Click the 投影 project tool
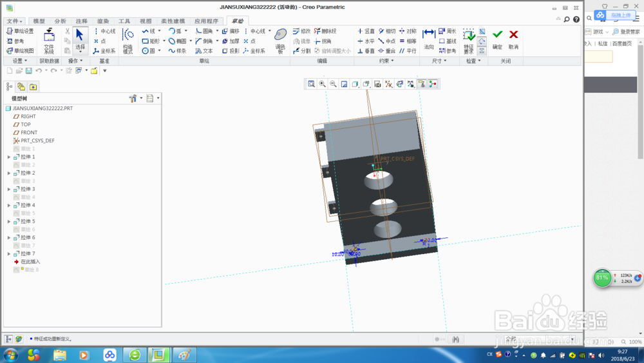This screenshot has width=644, height=363. pos(231,51)
